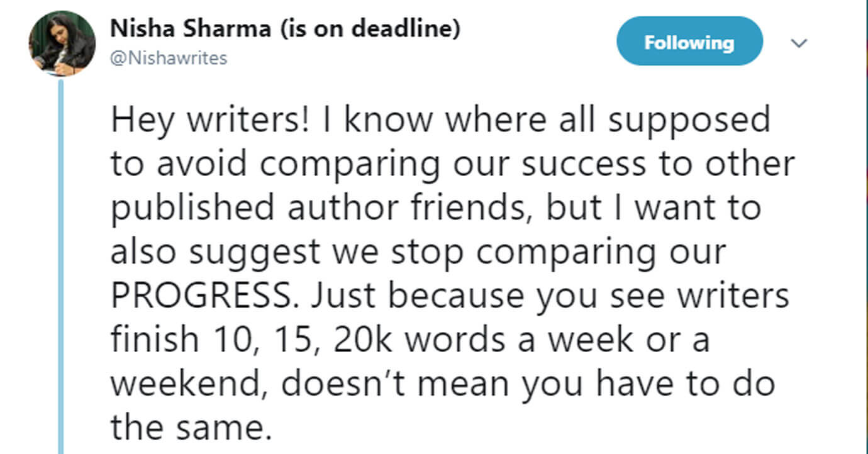868x454 pixels.
Task: Expand the tweet options chevron arrow
Action: click(799, 43)
